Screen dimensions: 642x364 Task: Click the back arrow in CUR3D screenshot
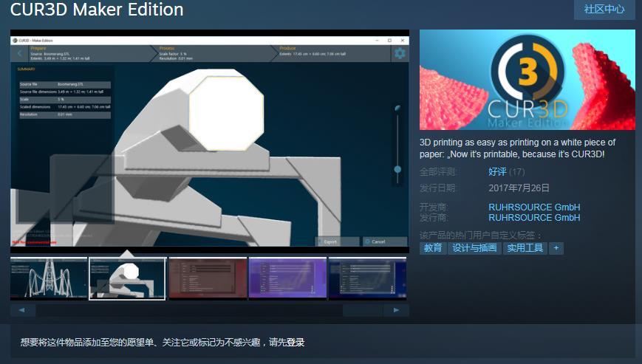[19, 53]
